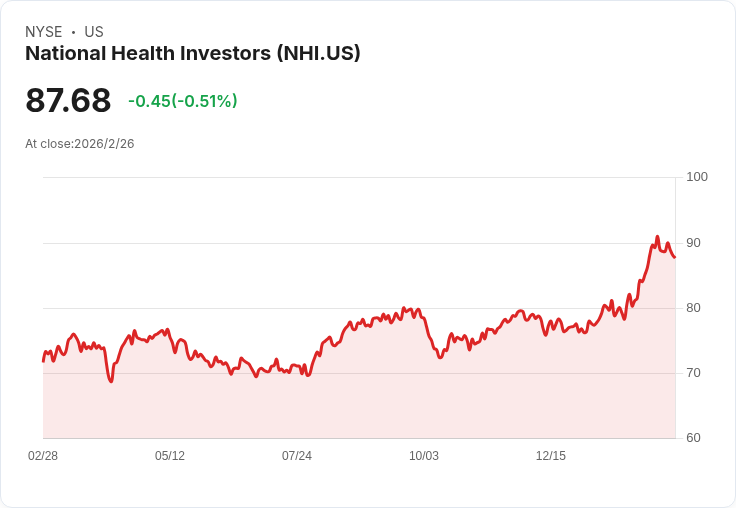The image size is (736, 508).
Task: Click the dot separator between NYSE and US
Action: point(73,32)
